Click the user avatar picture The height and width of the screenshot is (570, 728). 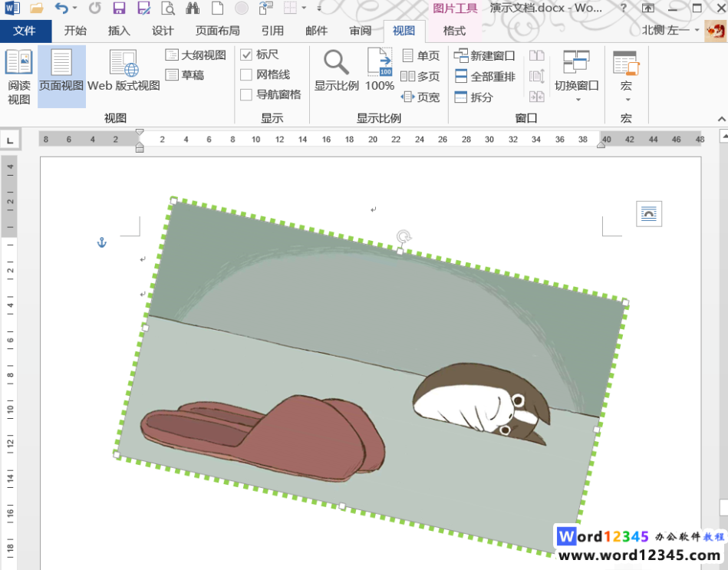pyautogui.click(x=716, y=31)
